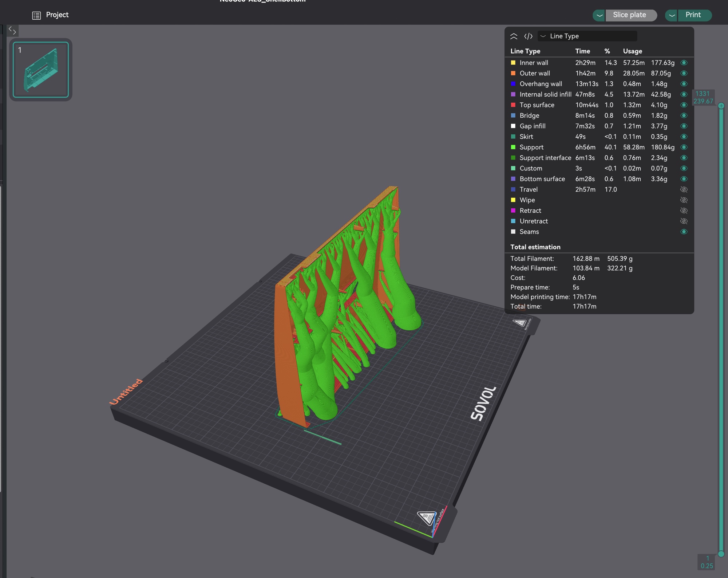Hide Outer wall lines via eye icon
The height and width of the screenshot is (578, 728).
(x=684, y=73)
